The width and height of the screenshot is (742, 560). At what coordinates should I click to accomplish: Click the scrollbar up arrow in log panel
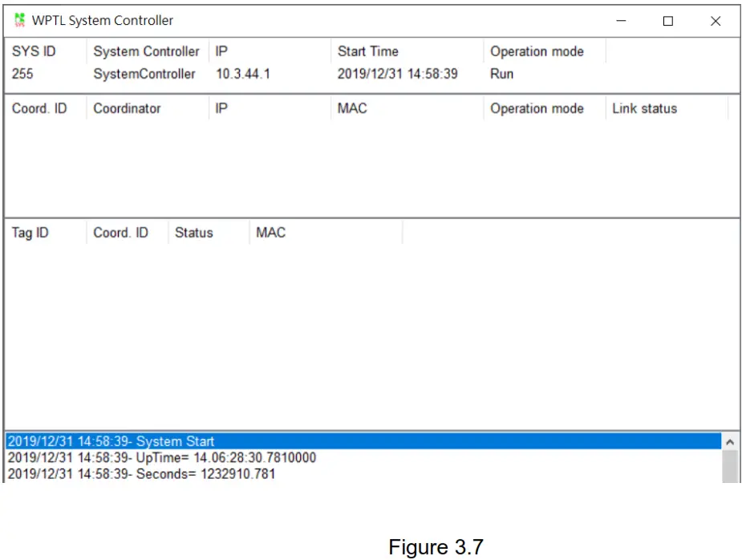[728, 442]
